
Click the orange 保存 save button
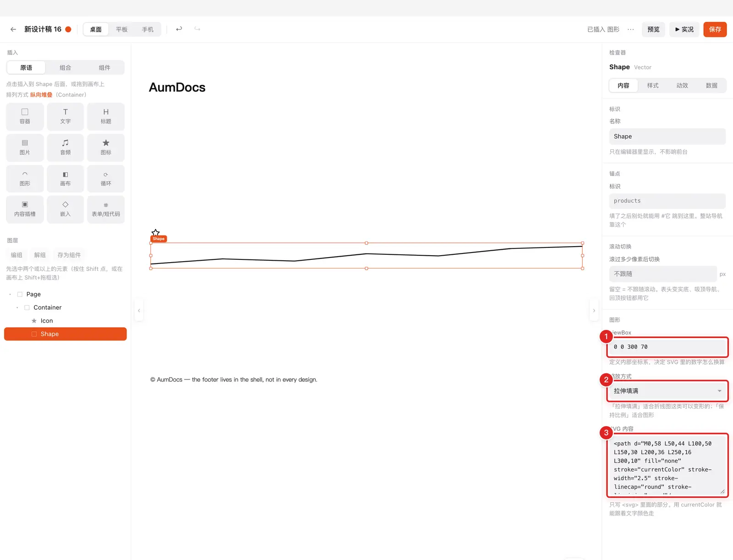(x=715, y=29)
